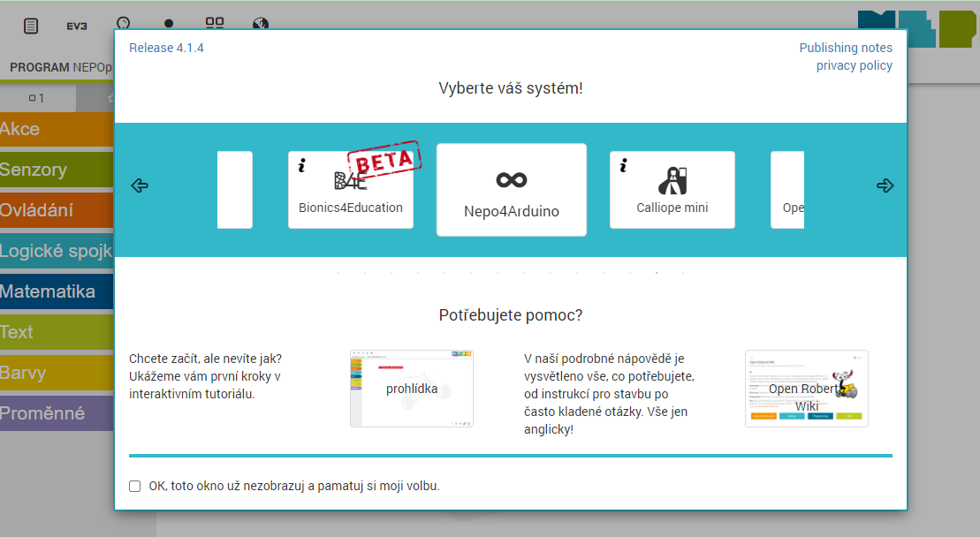Click the PROGRAM NEPOprog tab
980x537 pixels.
pos(61,67)
